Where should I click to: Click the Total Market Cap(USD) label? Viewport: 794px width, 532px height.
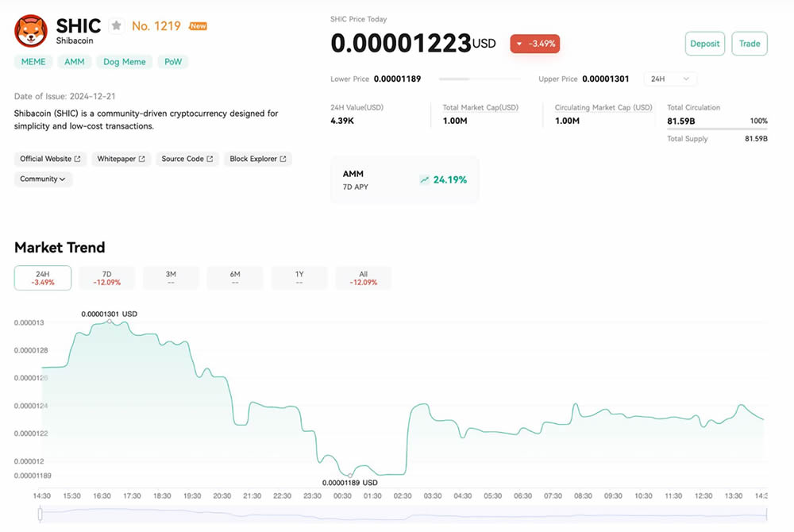(480, 107)
